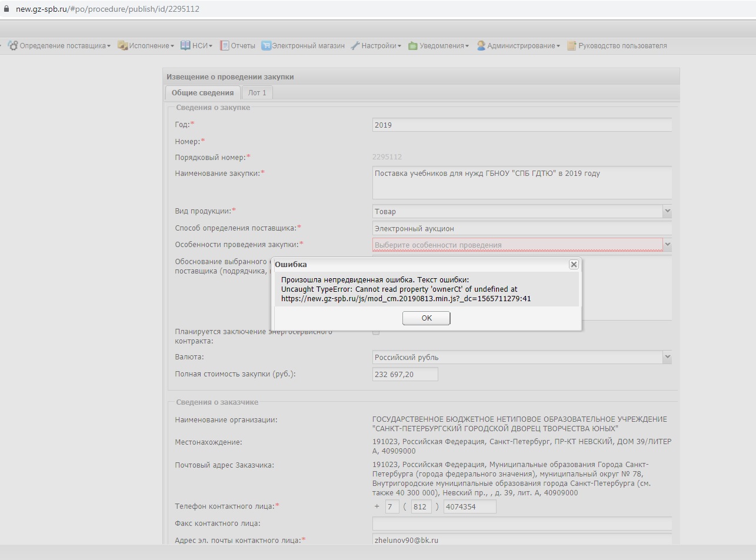The image size is (756, 560).
Task: Toggle the энергосервисный контракт checkbox
Action: click(376, 332)
